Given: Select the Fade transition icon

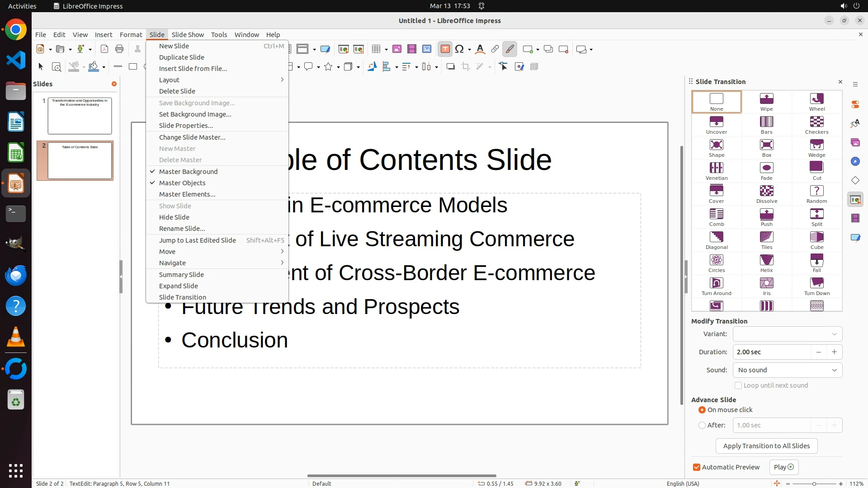Looking at the screenshot, I should (x=766, y=171).
